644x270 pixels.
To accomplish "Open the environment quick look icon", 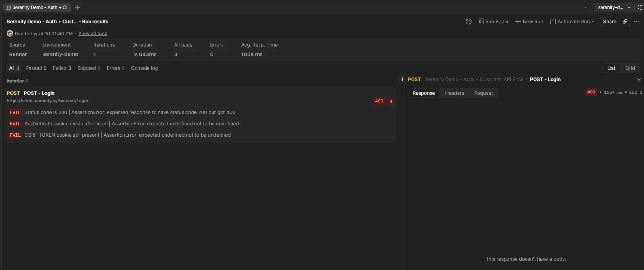I will [639, 7].
